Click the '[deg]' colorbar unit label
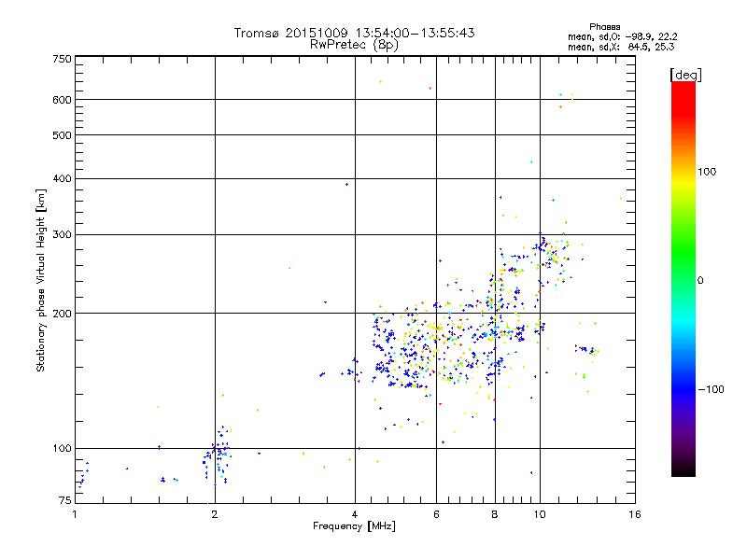Viewport: 747px width, 560px height. click(685, 75)
